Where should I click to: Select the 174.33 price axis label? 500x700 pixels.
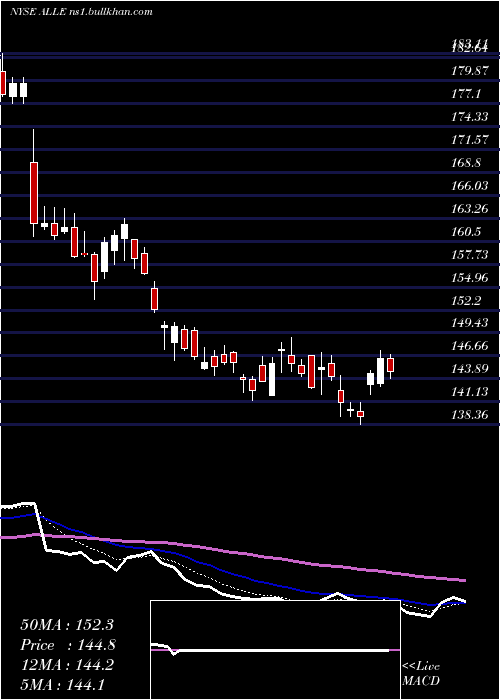tap(469, 117)
